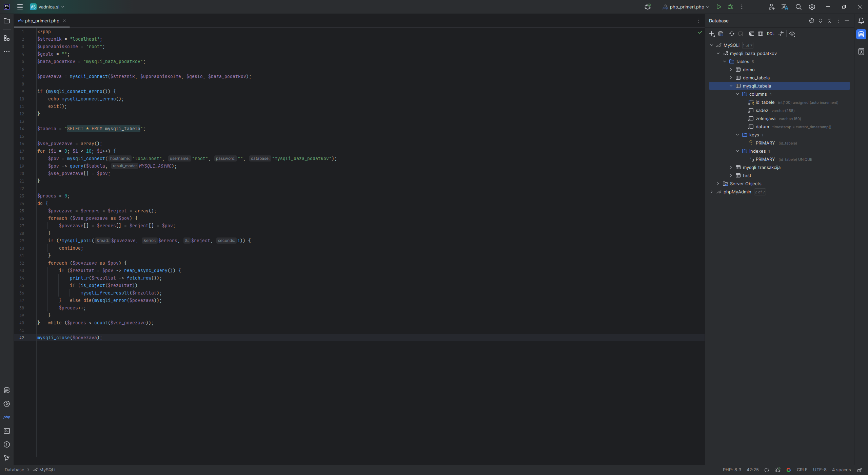Select the table view icon in Database toolbar
Screen dimensions: 868x475
tap(761, 34)
